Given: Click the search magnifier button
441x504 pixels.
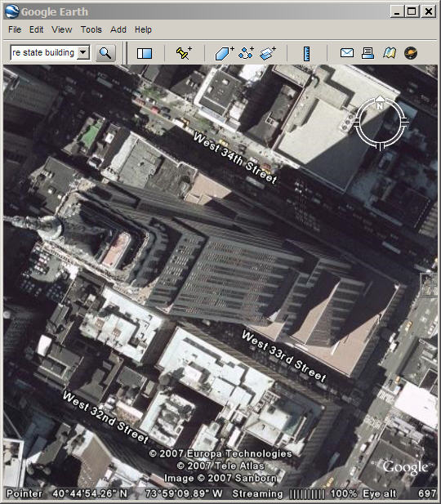Looking at the screenshot, I should (105, 53).
